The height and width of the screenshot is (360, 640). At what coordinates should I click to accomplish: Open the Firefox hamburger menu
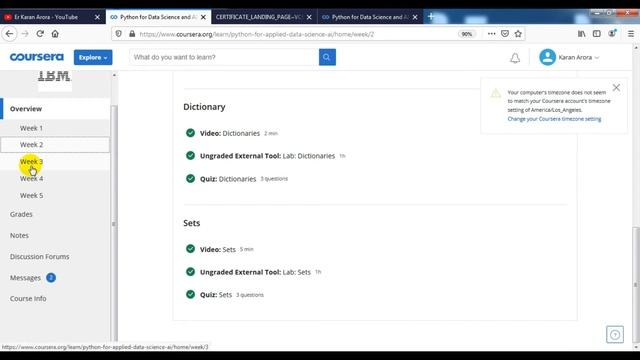[631, 34]
